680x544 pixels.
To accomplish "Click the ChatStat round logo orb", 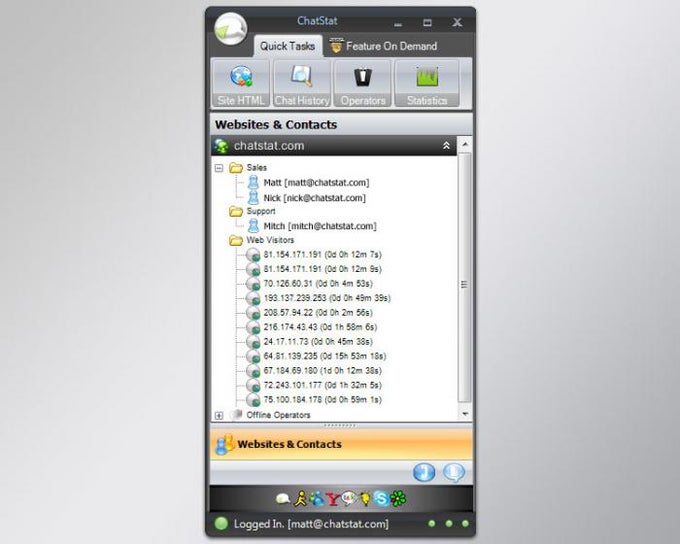I will [x=230, y=29].
